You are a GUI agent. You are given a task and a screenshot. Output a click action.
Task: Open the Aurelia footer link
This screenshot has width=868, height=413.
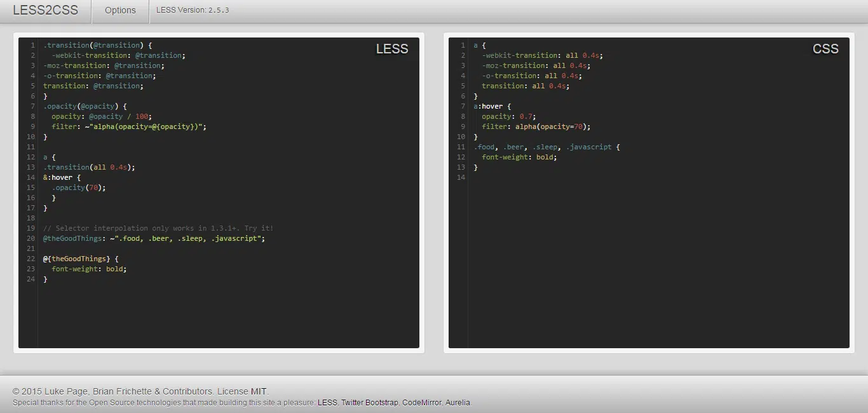click(x=458, y=402)
